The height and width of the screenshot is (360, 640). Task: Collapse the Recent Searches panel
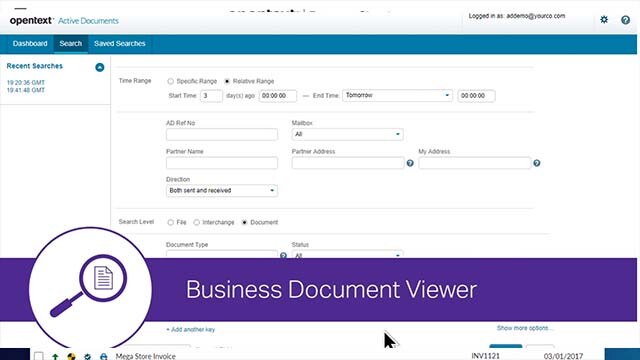pos(100,67)
